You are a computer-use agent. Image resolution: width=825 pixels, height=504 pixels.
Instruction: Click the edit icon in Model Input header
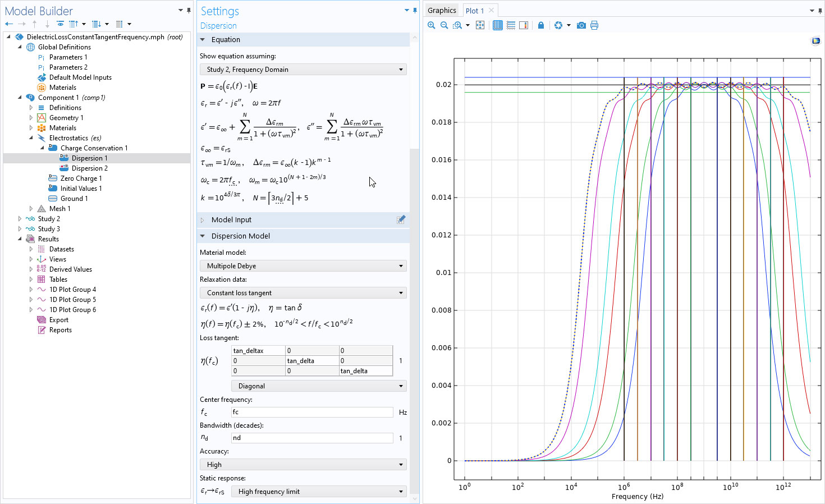(x=401, y=220)
